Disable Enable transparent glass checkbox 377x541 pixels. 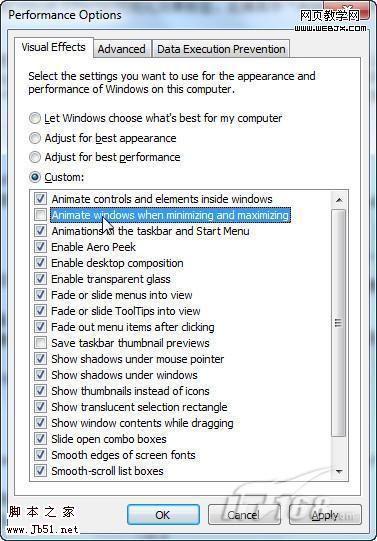coord(41,279)
